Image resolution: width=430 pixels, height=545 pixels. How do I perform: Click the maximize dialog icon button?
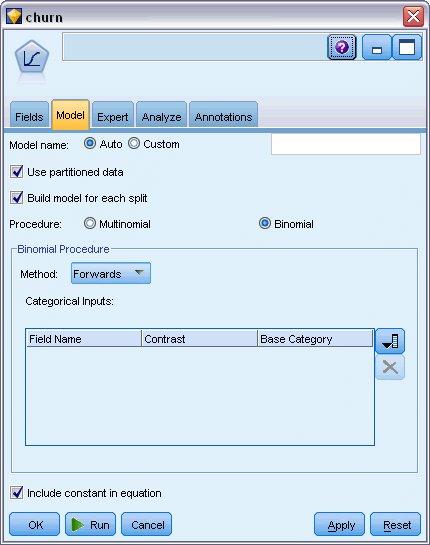[x=407, y=47]
